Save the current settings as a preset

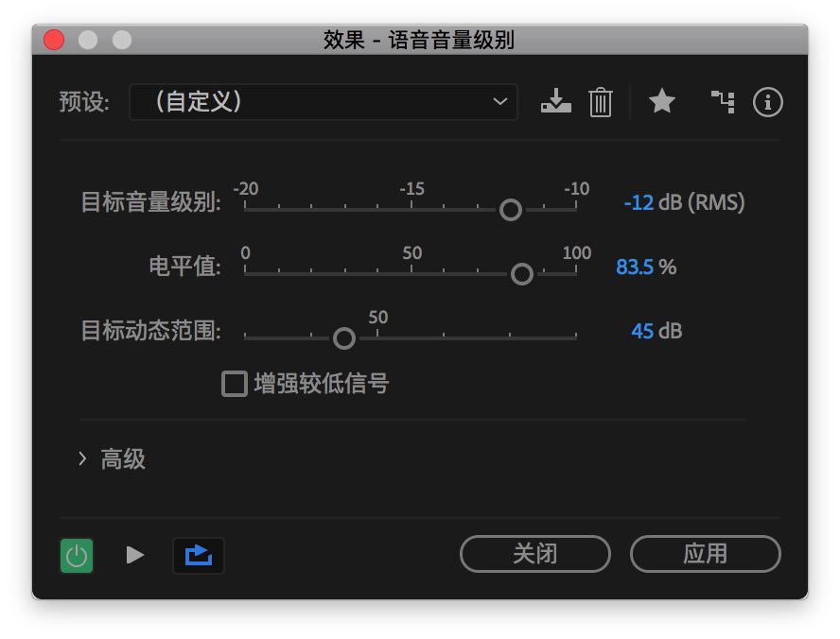point(556,103)
